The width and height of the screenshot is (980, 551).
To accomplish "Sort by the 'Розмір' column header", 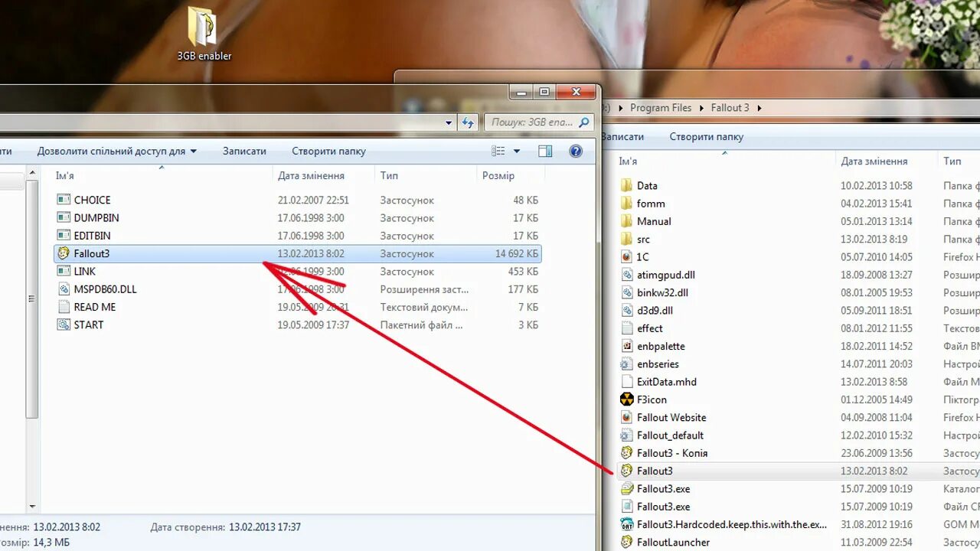I will (x=510, y=175).
